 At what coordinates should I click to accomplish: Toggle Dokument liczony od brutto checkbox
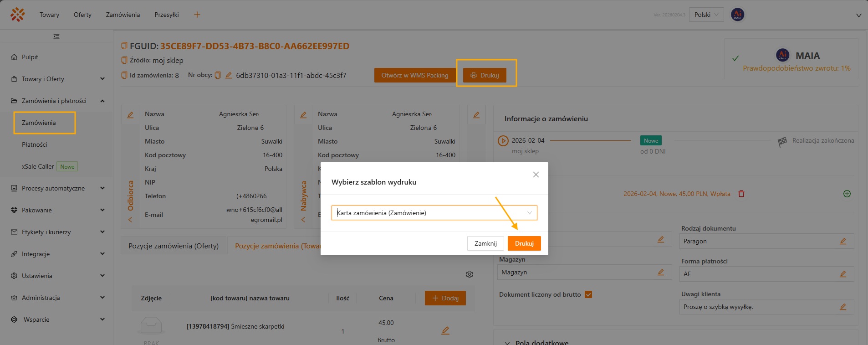point(588,294)
